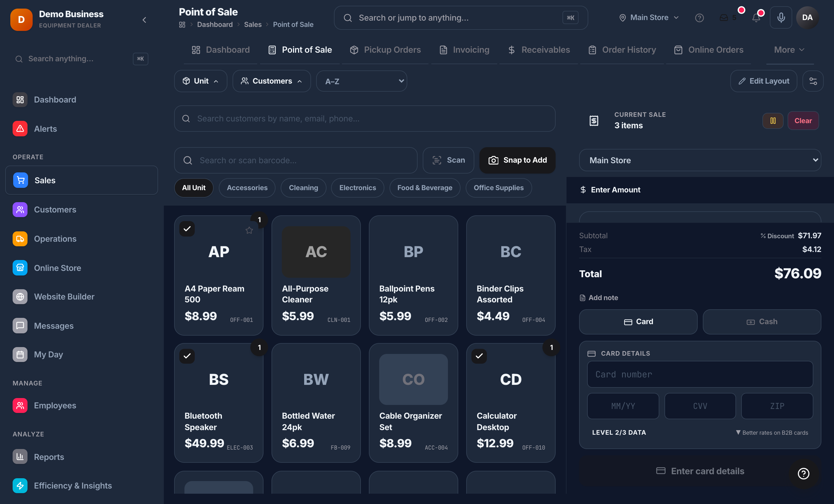Switch to the Pickup Orders tab

(x=385, y=50)
